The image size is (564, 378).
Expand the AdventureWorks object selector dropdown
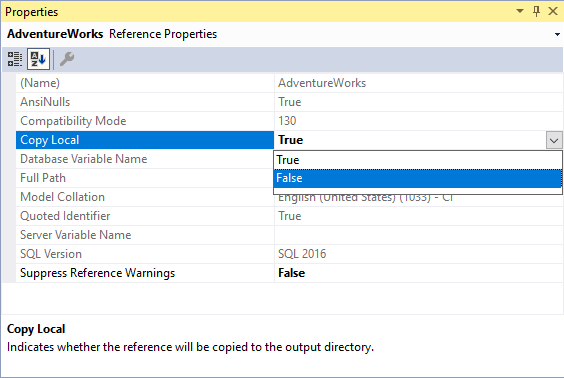[557, 35]
